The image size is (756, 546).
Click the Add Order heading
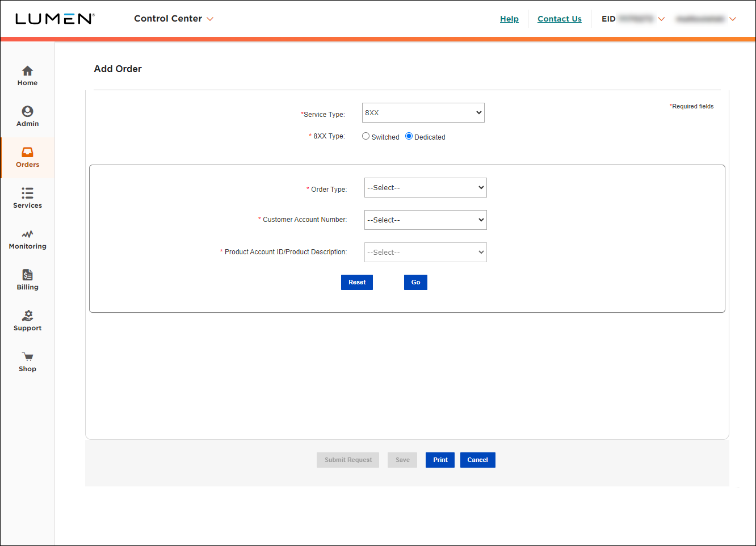[x=118, y=69]
